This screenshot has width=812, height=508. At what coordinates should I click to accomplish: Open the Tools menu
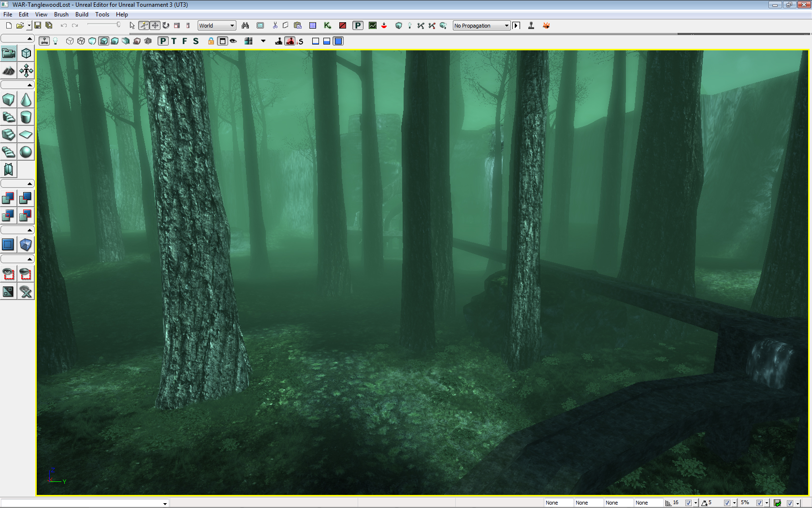(102, 15)
